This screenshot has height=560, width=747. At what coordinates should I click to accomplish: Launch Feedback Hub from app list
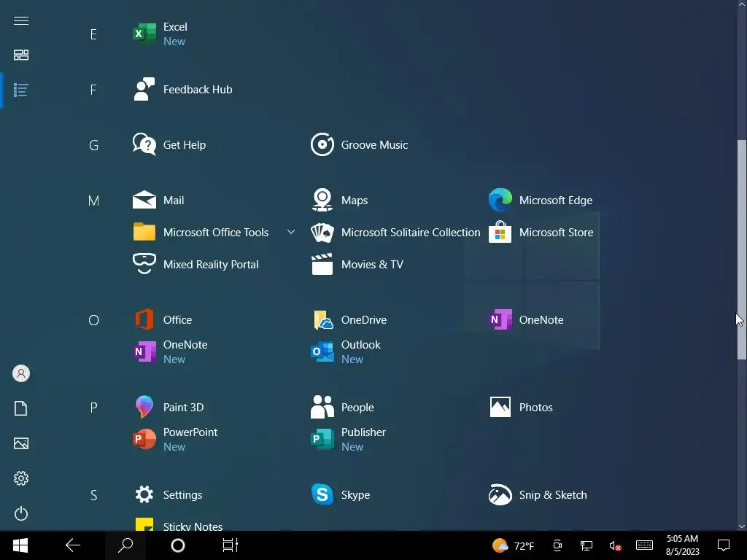pyautogui.click(x=183, y=90)
